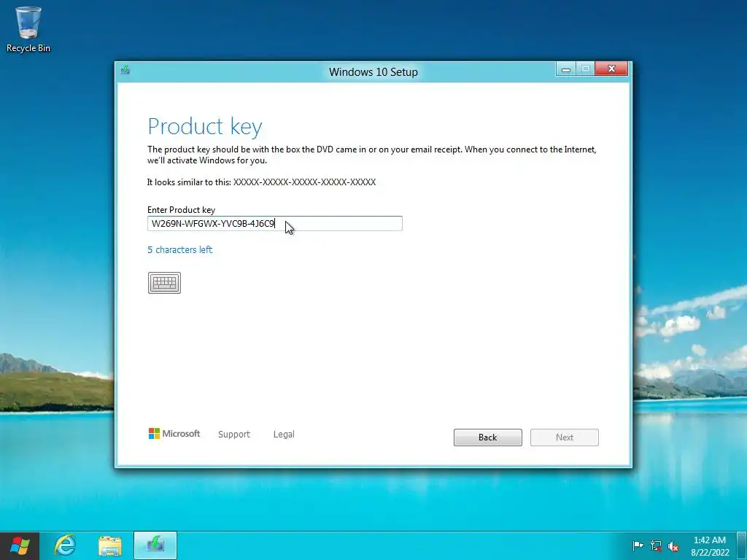Open the on-screen keyboard icon
This screenshot has width=747, height=560.
164,283
